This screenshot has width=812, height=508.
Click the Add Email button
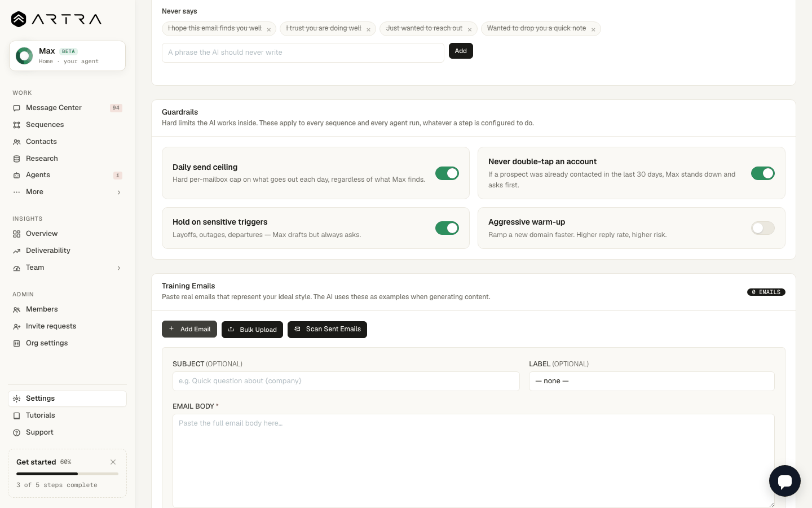tap(189, 329)
